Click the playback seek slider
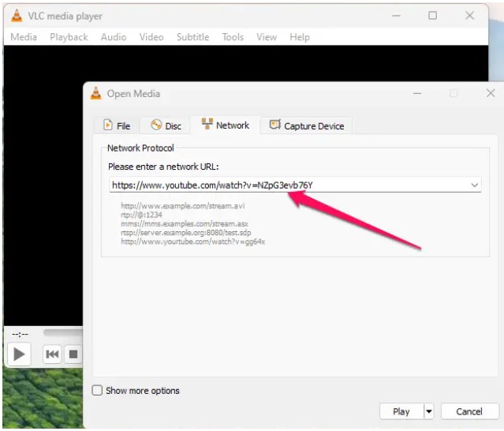The height and width of the screenshot is (431, 504). (63, 332)
